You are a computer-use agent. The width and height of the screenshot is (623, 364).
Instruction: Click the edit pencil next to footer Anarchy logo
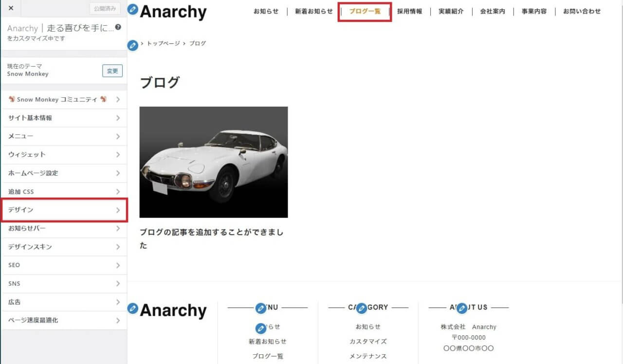[x=132, y=308]
